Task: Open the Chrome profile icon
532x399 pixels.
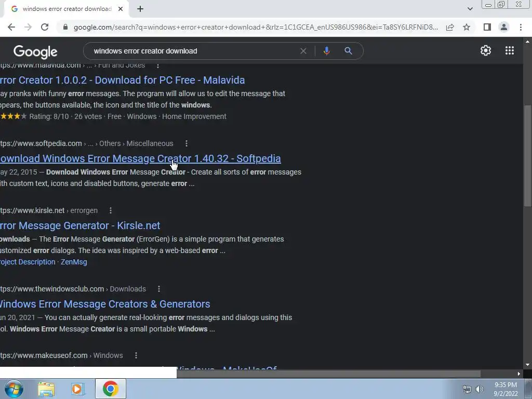Action: click(x=504, y=27)
